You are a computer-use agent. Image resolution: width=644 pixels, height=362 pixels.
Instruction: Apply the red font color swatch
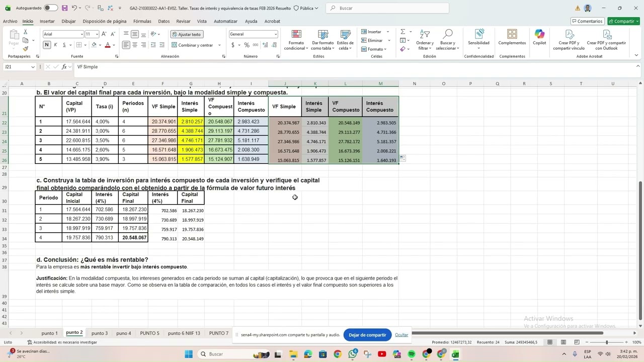[107, 45]
